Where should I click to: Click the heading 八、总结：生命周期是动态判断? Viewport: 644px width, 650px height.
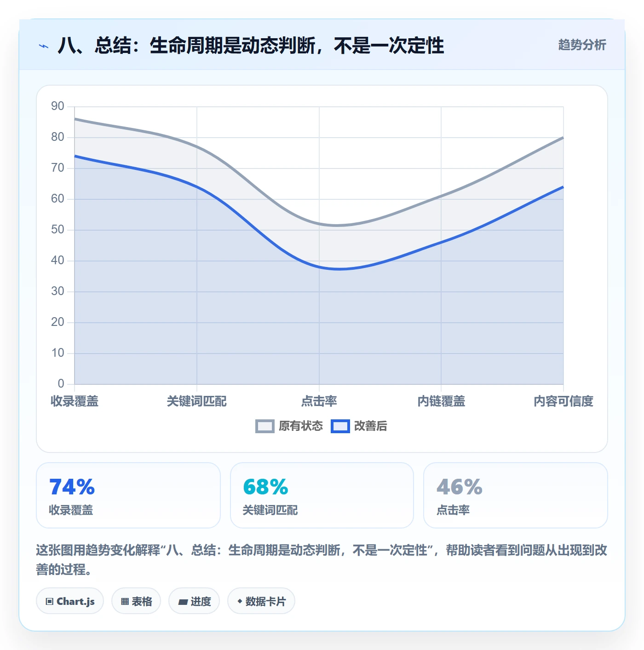[251, 46]
